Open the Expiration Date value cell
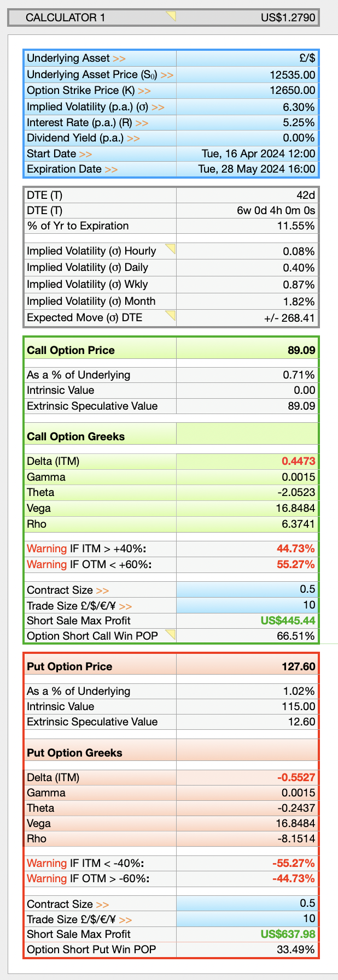 pos(247,169)
